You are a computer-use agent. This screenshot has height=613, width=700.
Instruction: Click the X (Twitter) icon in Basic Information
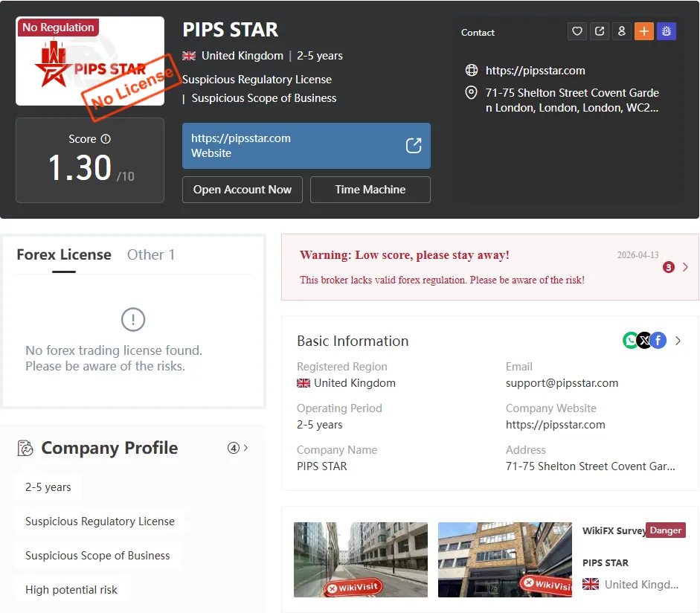pyautogui.click(x=644, y=341)
